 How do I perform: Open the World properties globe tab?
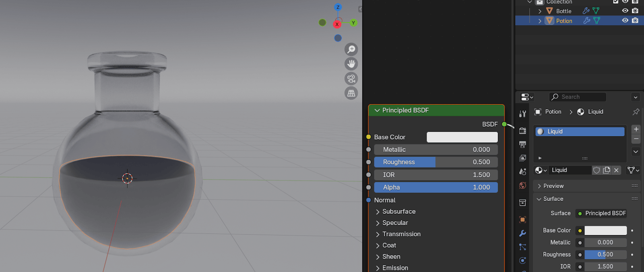[x=522, y=185]
